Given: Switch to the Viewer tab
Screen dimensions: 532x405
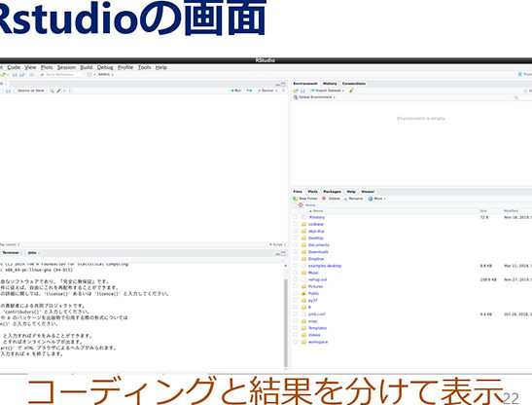Looking at the screenshot, I should [368, 192].
